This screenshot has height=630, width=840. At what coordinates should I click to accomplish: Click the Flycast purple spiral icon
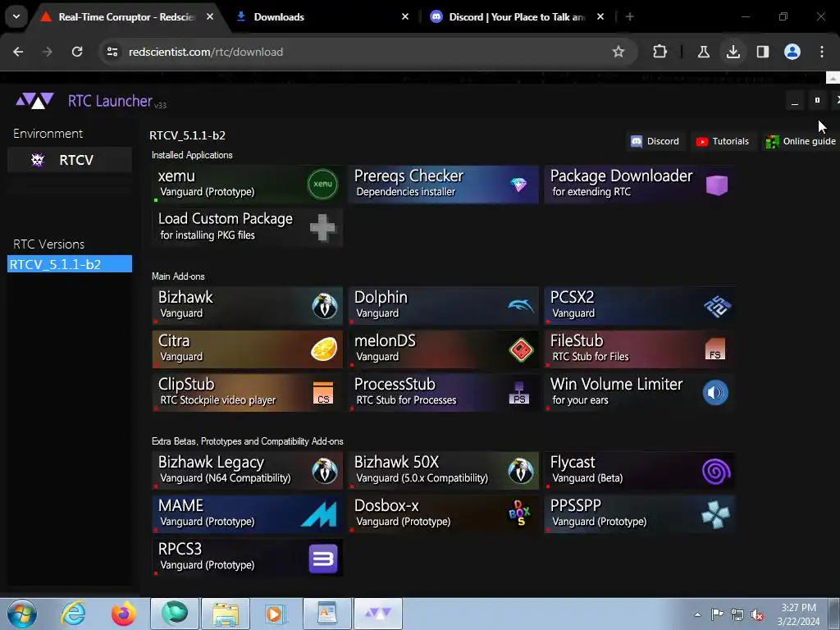pos(716,472)
